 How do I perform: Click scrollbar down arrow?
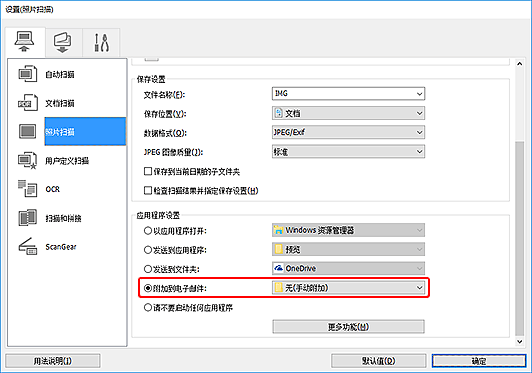click(519, 342)
